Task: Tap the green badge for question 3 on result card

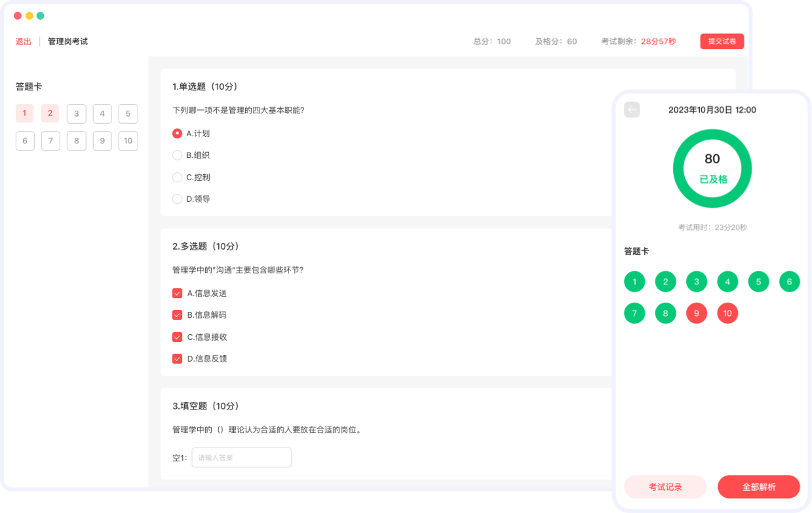Action: click(696, 281)
